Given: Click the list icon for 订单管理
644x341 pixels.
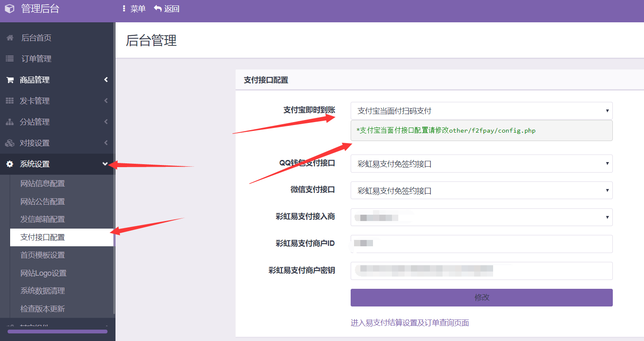Looking at the screenshot, I should pyautogui.click(x=9, y=59).
